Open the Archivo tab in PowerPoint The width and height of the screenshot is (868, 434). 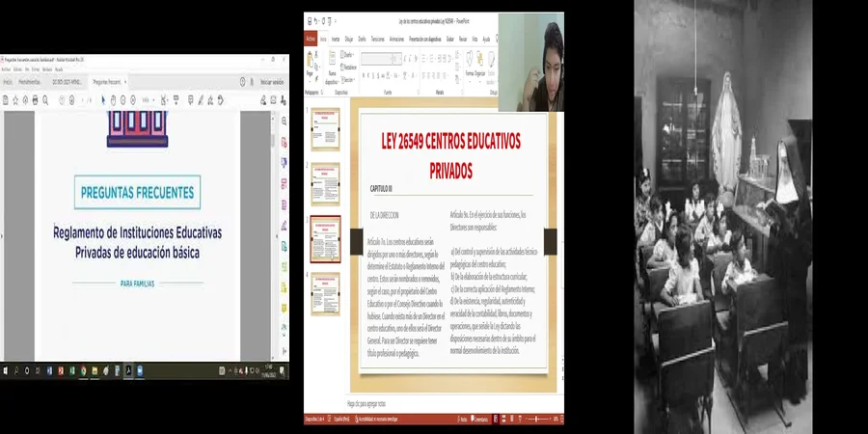coord(311,39)
